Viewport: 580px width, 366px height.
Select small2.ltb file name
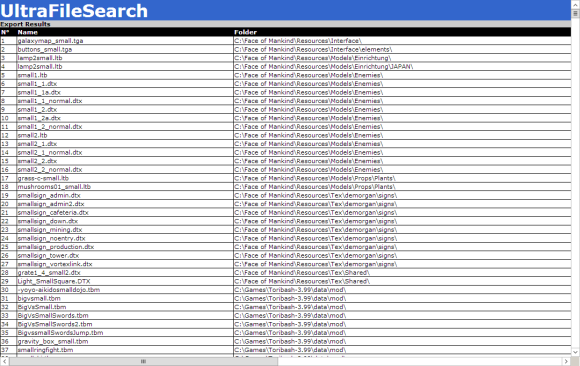point(32,135)
